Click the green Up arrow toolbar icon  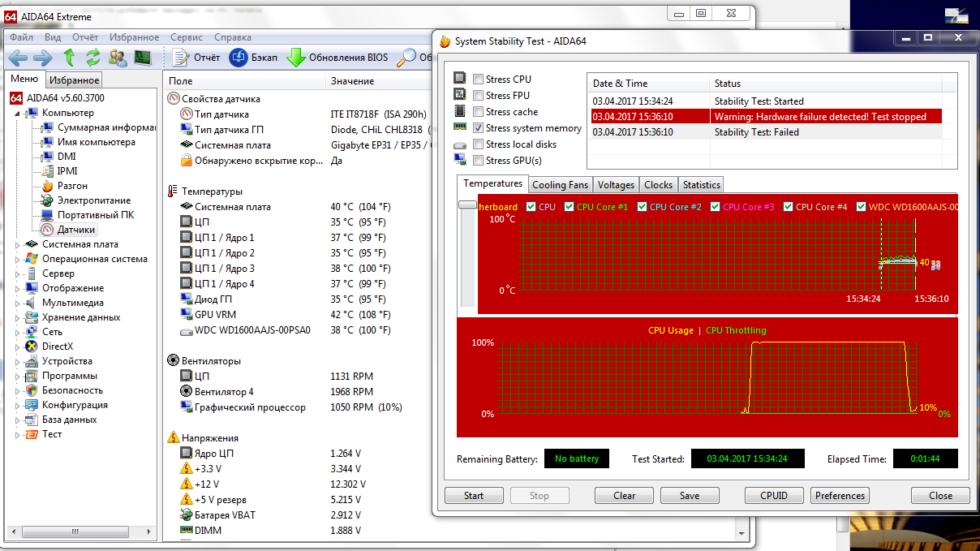[x=70, y=58]
